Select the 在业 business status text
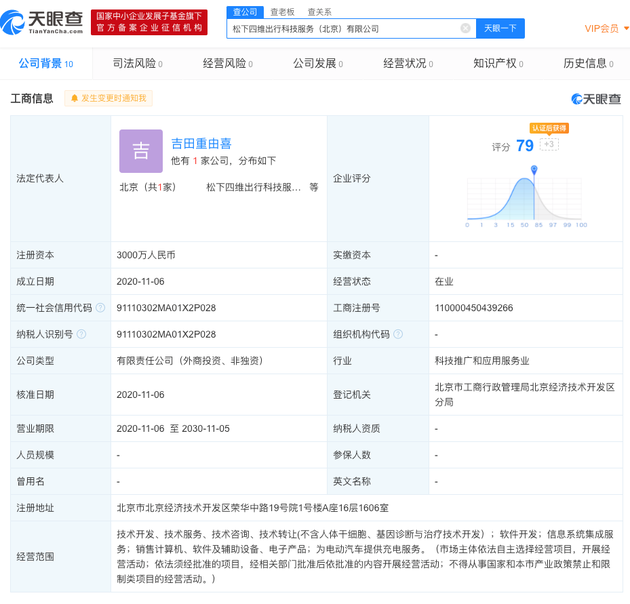 coord(444,282)
